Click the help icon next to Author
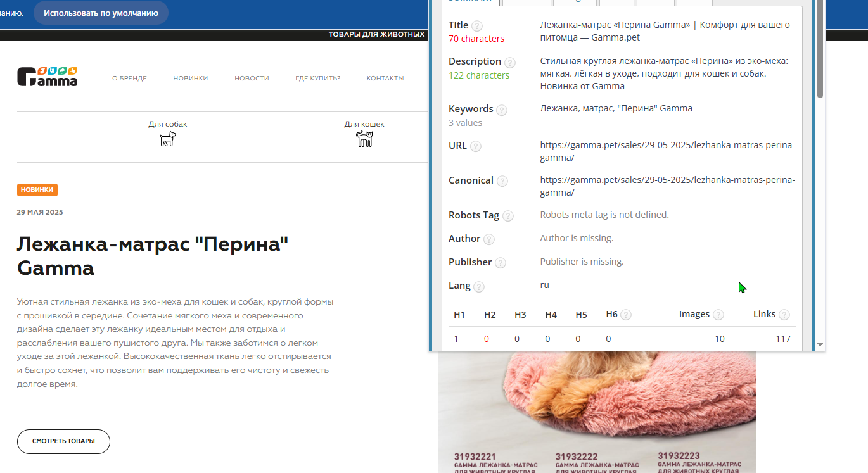 coord(489,239)
